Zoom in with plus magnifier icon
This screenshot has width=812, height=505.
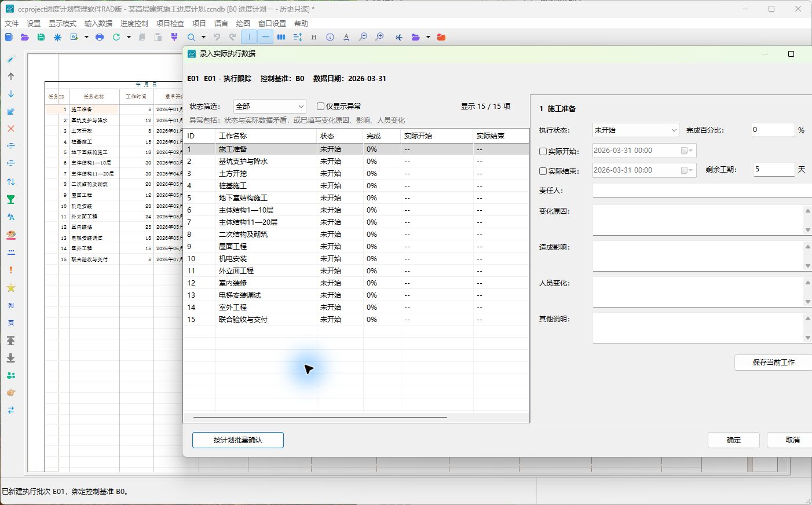pyautogui.click(x=379, y=37)
